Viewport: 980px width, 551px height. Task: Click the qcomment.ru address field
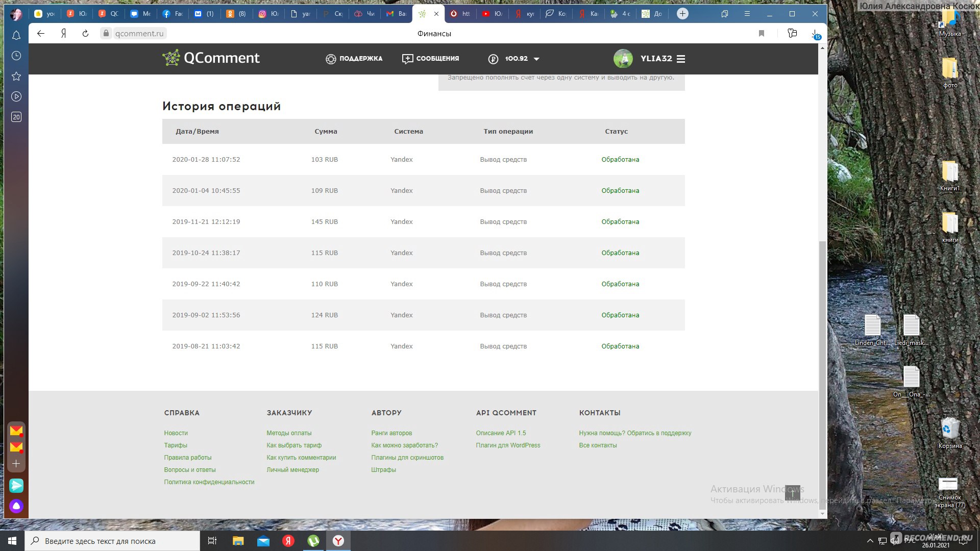(139, 33)
